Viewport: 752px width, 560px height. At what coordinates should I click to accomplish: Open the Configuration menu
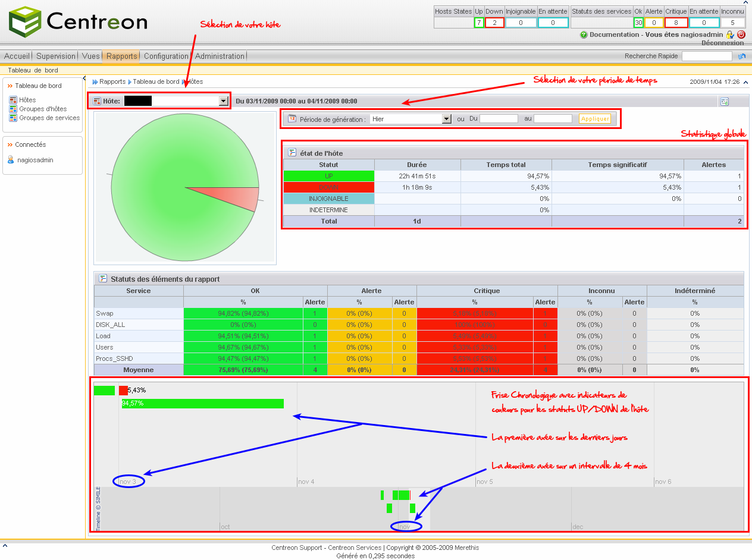tap(166, 56)
